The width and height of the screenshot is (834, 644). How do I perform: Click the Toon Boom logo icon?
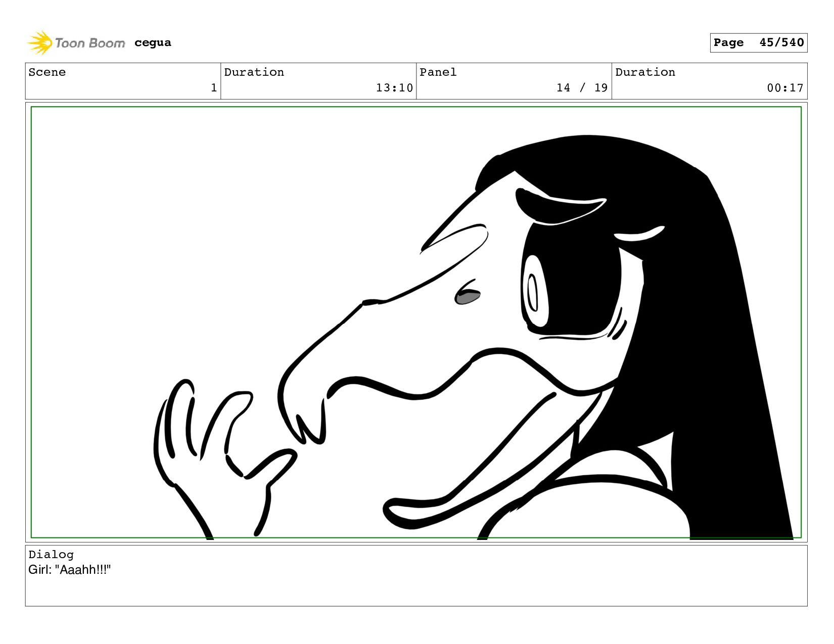click(x=40, y=43)
